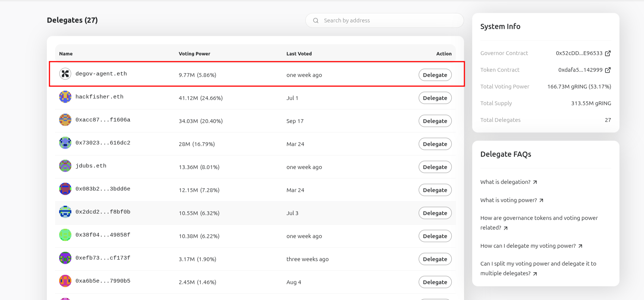Image resolution: width=644 pixels, height=300 pixels.
Task: Open Governor Contract external link icon
Action: (608, 53)
